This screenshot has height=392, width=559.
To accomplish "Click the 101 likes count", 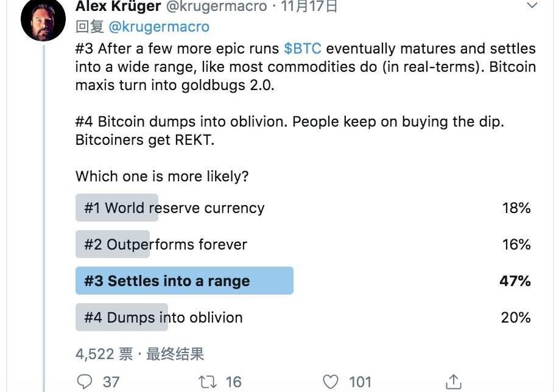I will pos(360,382).
